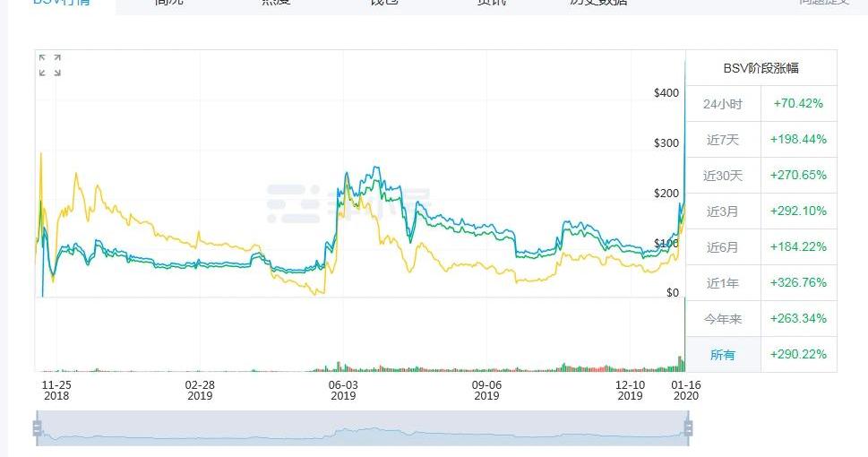Select the 24小时 time range
This screenshot has width=868, height=457.
722,104
